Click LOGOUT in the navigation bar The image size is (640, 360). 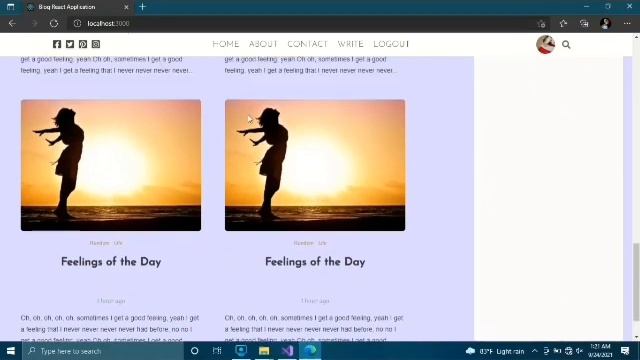[x=391, y=44]
